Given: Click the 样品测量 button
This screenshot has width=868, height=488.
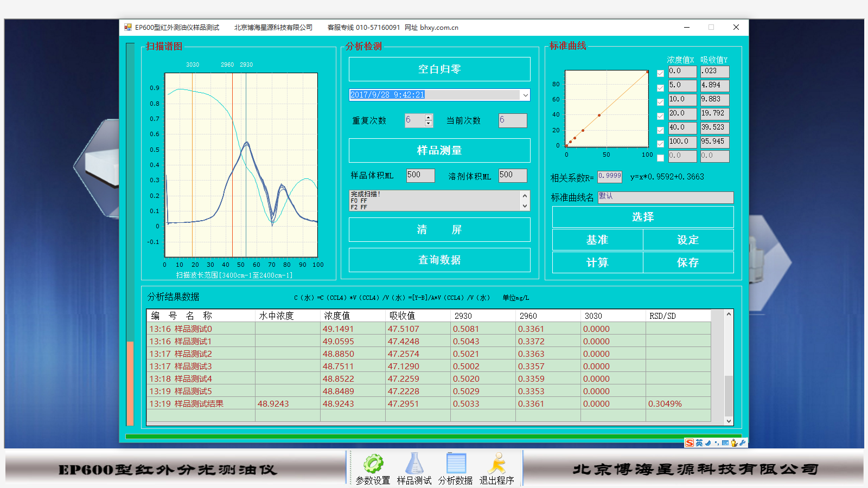Looking at the screenshot, I should pyautogui.click(x=439, y=150).
